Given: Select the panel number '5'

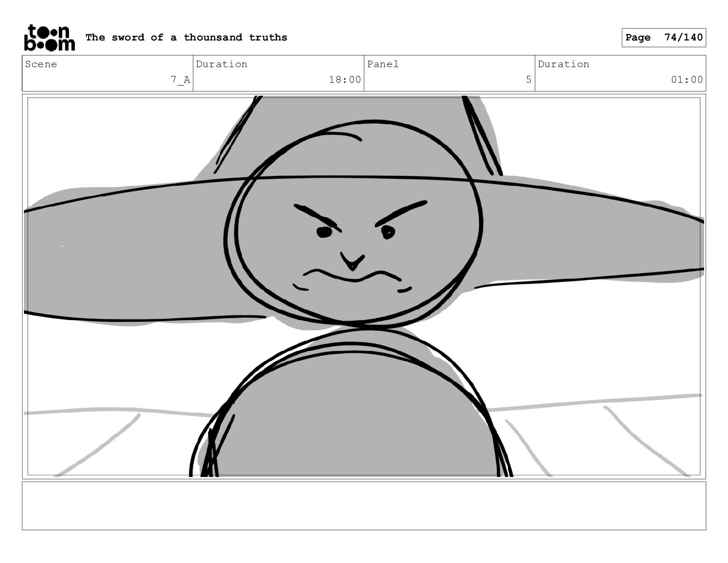Looking at the screenshot, I should (x=529, y=80).
